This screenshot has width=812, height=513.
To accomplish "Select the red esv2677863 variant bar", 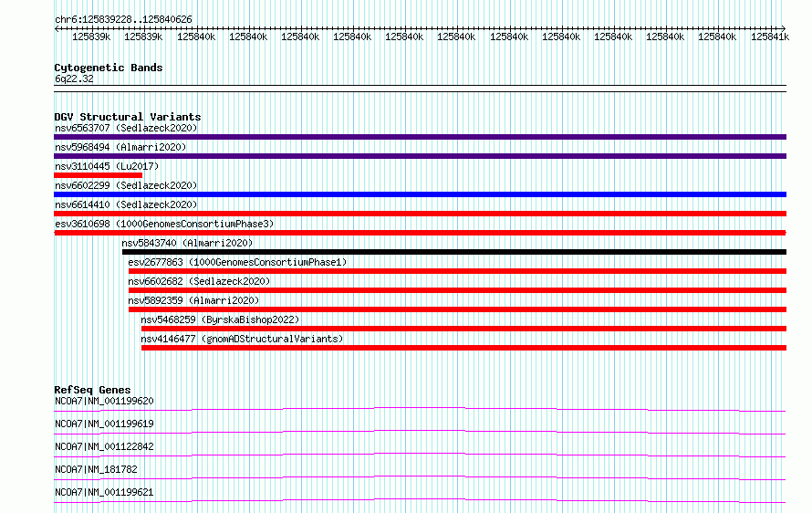I will [x=457, y=271].
